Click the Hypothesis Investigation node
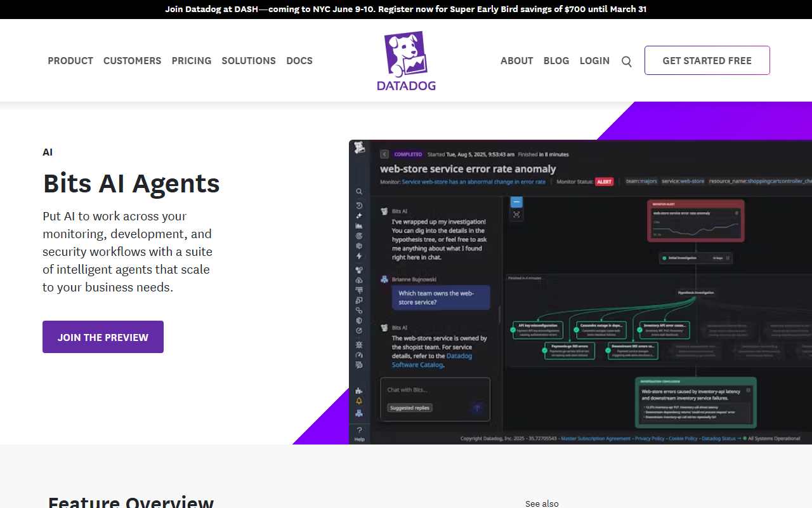This screenshot has width=812, height=508. pos(696,293)
